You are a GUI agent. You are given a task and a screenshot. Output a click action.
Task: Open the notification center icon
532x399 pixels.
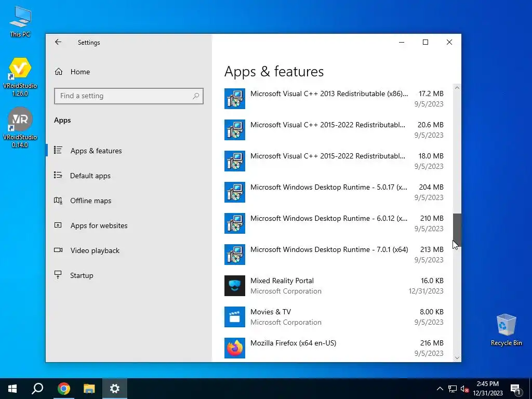click(515, 389)
